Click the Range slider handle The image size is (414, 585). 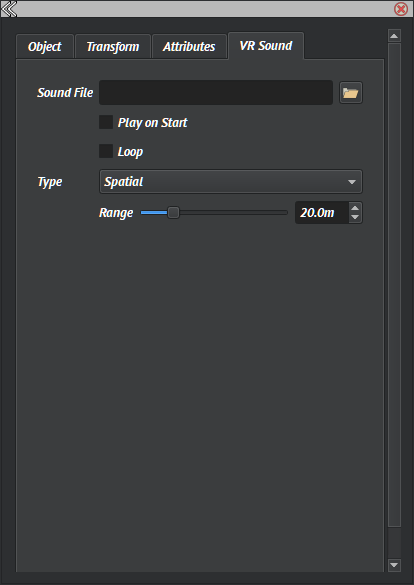(x=173, y=213)
